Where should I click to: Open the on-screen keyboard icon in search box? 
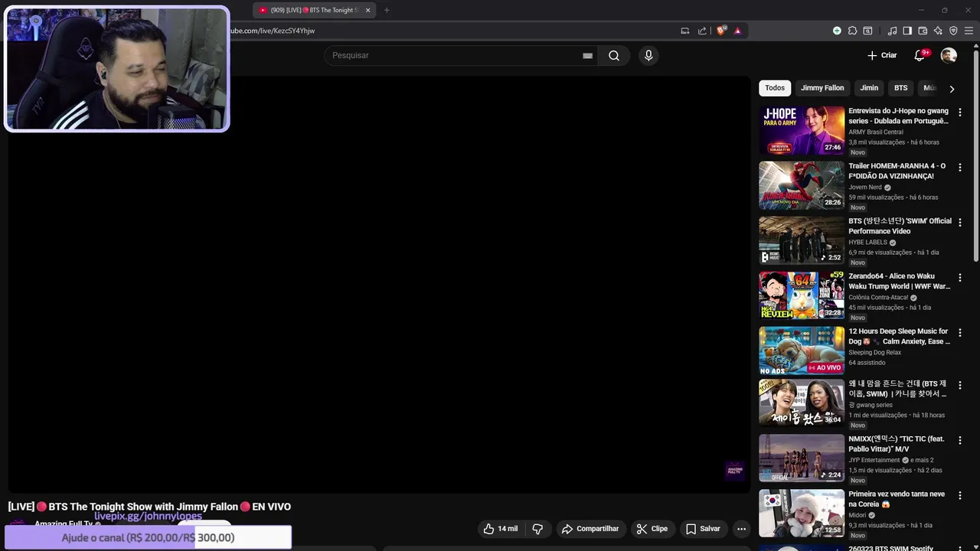pos(587,55)
